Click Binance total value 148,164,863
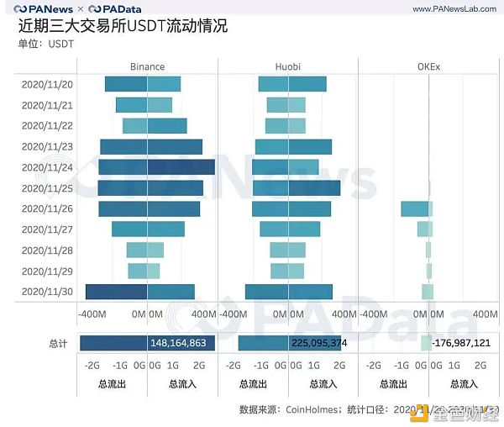The width and height of the screenshot is (504, 427). tap(178, 343)
